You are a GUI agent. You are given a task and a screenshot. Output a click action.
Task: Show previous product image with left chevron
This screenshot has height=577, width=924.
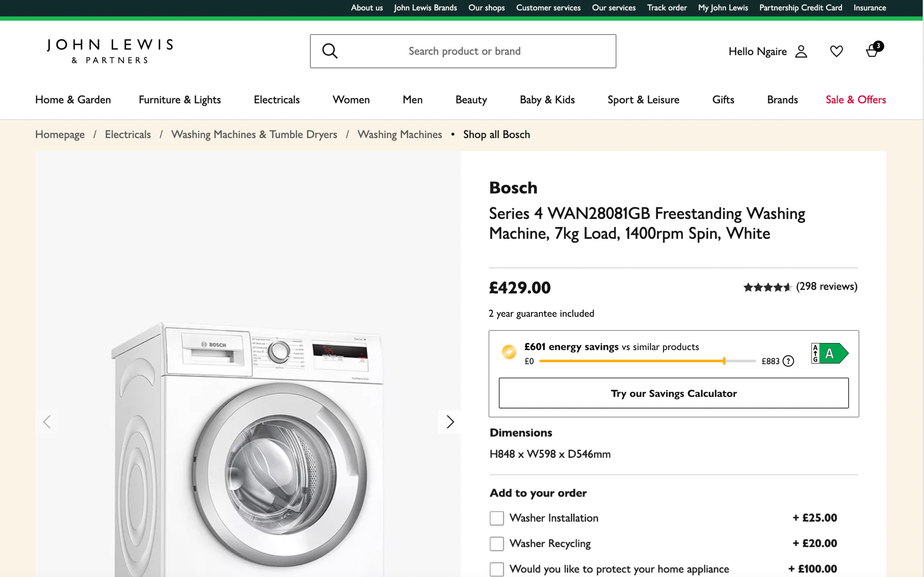tap(47, 422)
